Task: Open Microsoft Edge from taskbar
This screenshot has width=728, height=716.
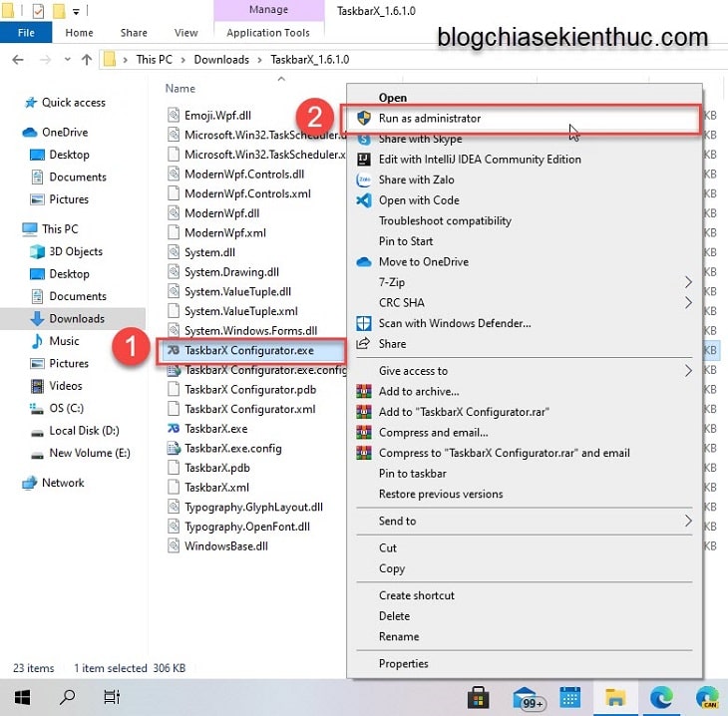Action: point(661,697)
